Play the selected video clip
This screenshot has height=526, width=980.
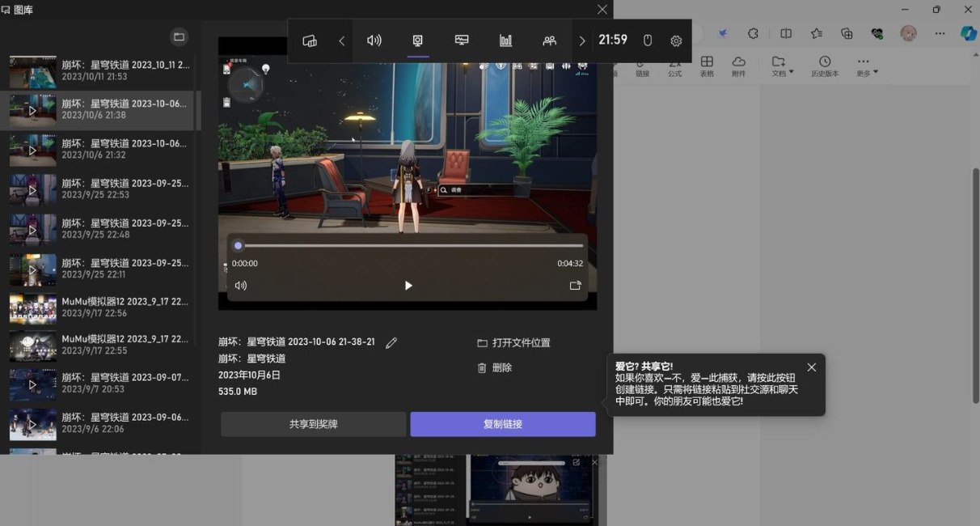point(408,285)
